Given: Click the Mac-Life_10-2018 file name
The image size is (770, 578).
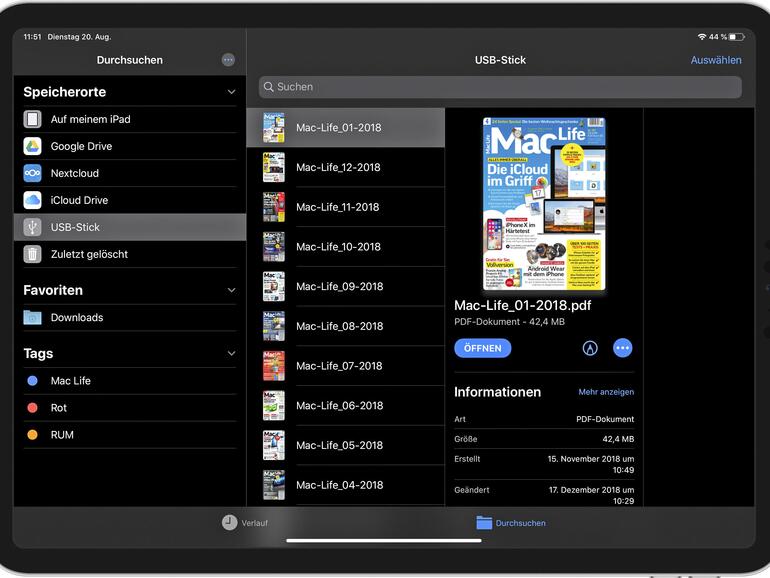Looking at the screenshot, I should (x=338, y=247).
